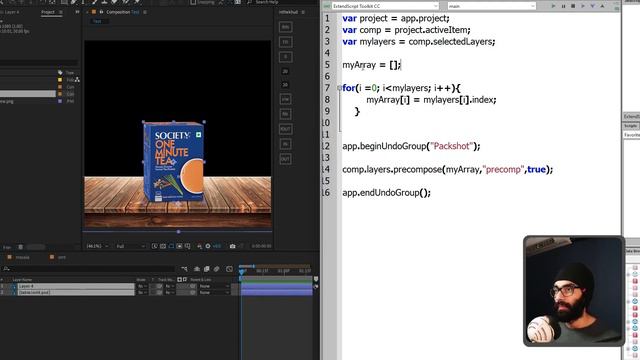Select the Composition Test viewer tab
The width and height of the screenshot is (640, 360).
click(x=122, y=12)
